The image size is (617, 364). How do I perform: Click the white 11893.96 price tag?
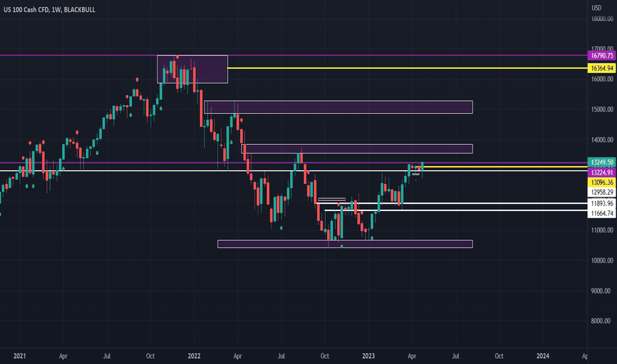pyautogui.click(x=602, y=203)
